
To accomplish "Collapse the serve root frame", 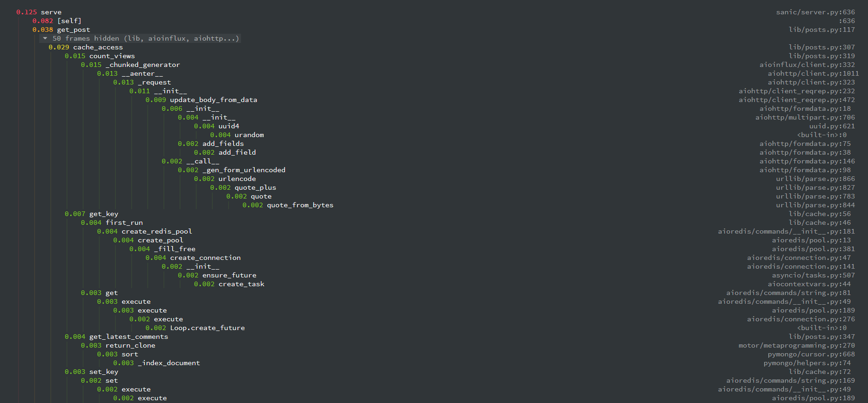I will pos(51,12).
